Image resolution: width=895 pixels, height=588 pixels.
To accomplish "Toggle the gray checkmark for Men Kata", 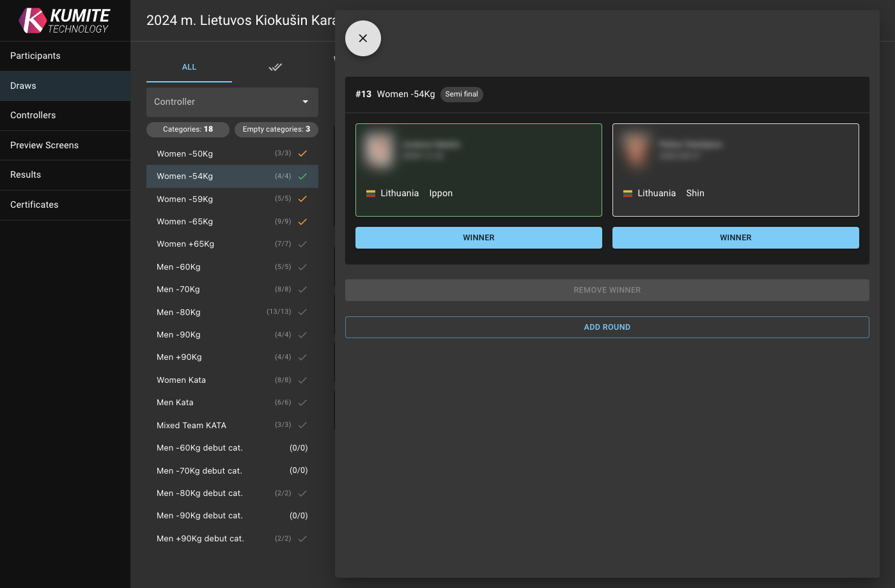I will (x=302, y=402).
